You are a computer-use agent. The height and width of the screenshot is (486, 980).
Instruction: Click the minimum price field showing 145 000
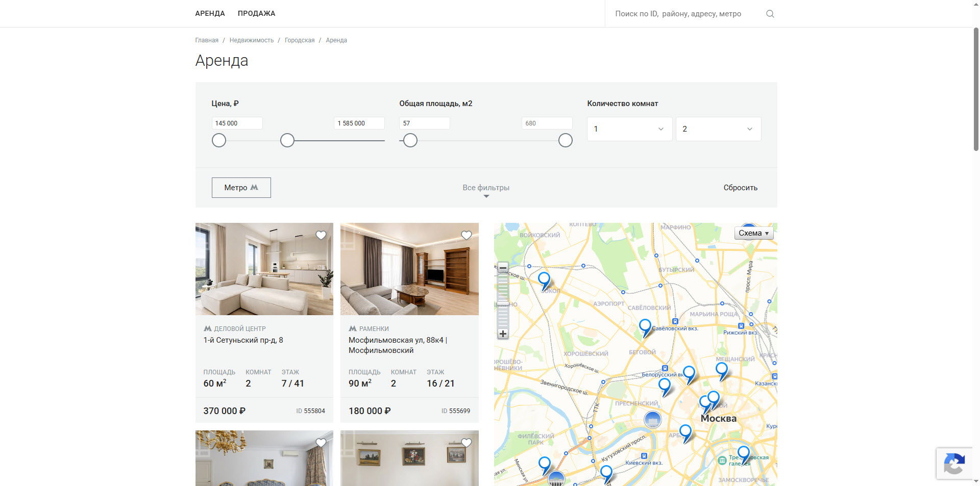pyautogui.click(x=237, y=123)
